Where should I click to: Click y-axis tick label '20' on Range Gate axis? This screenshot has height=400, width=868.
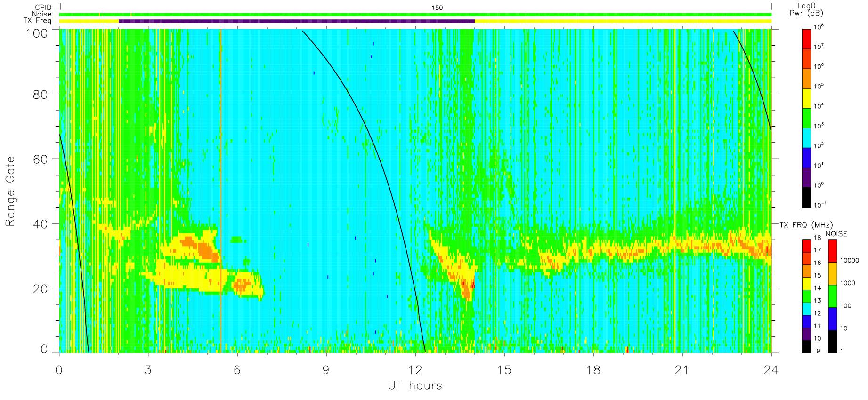pos(41,289)
